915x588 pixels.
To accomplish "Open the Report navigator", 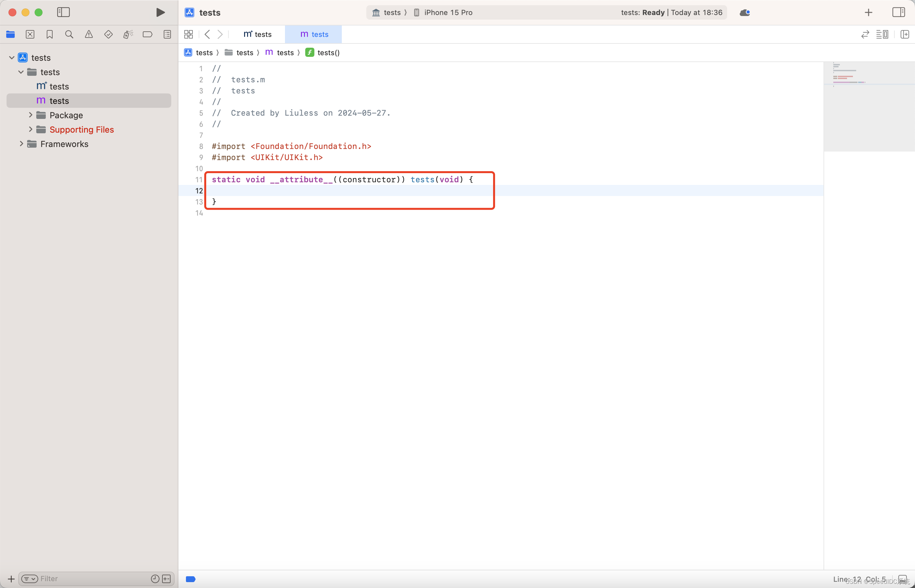I will click(x=167, y=34).
